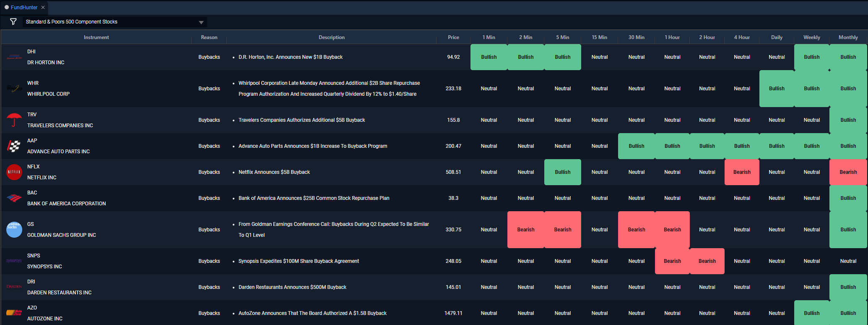Viewport: 868px width, 325px height.
Task: Click the Buyback reason in the BAC row
Action: [x=209, y=198]
